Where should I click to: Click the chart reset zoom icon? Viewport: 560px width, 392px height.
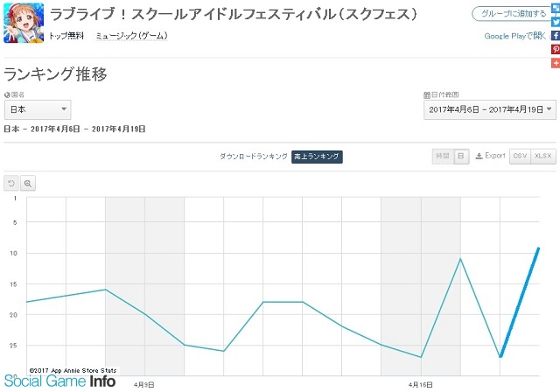click(x=11, y=184)
